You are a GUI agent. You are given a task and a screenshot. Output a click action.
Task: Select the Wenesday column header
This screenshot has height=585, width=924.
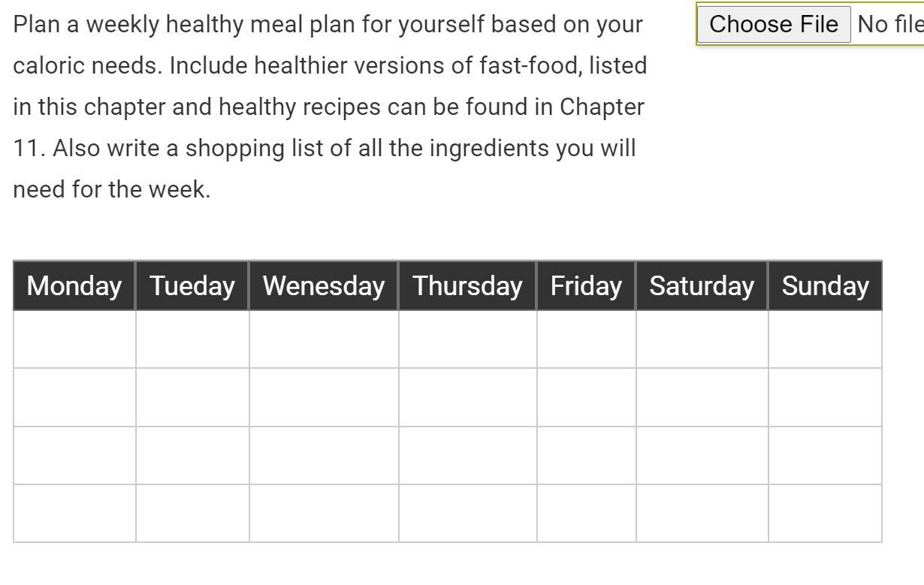tap(322, 286)
